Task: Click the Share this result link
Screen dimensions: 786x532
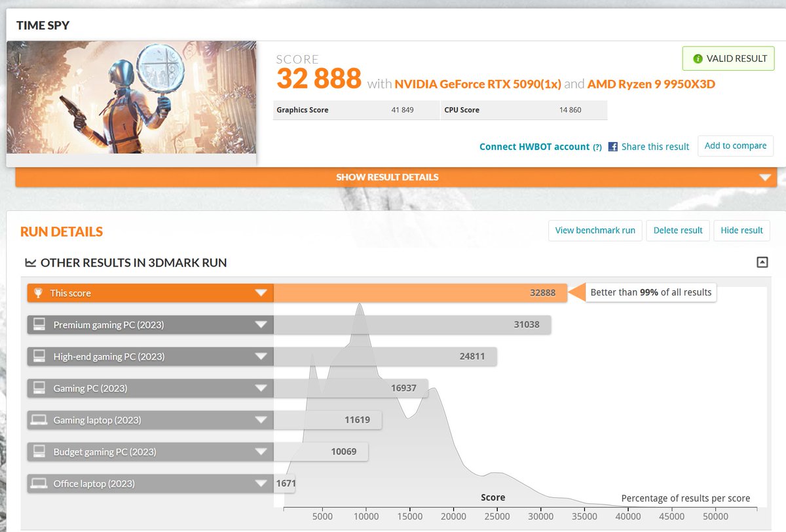Action: [x=655, y=147]
